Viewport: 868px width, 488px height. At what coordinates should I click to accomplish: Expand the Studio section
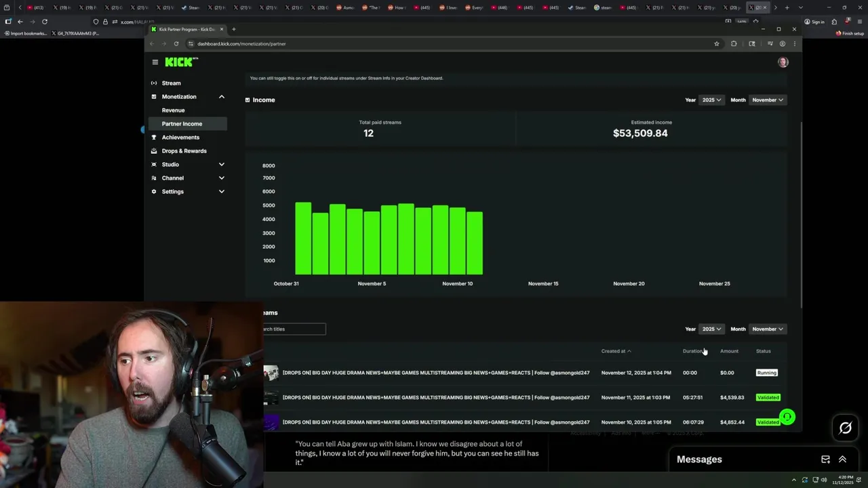click(x=221, y=165)
